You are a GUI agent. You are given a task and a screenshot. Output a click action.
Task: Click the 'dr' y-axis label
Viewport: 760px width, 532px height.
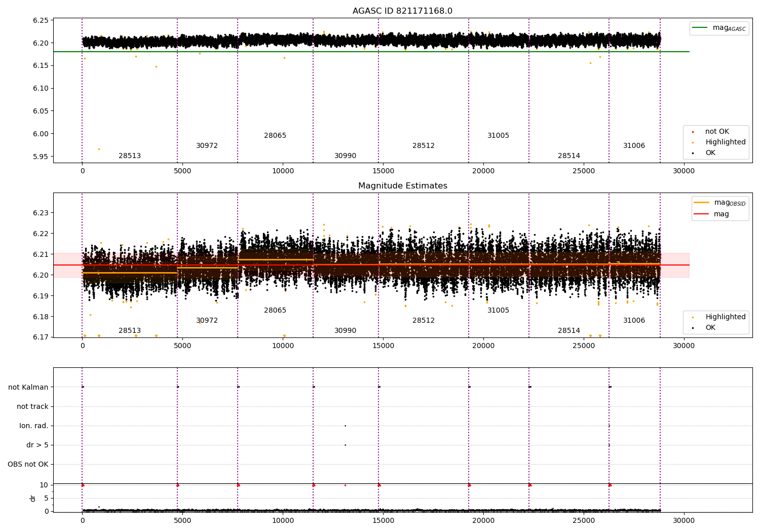[x=33, y=498]
